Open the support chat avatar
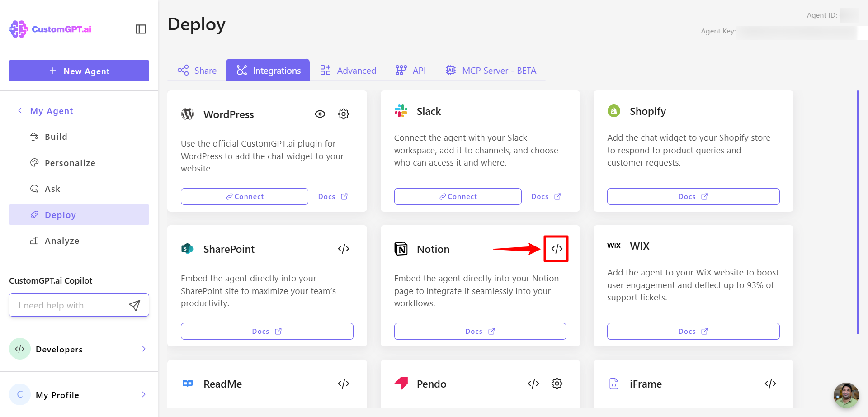This screenshot has height=417, width=868. [x=846, y=395]
